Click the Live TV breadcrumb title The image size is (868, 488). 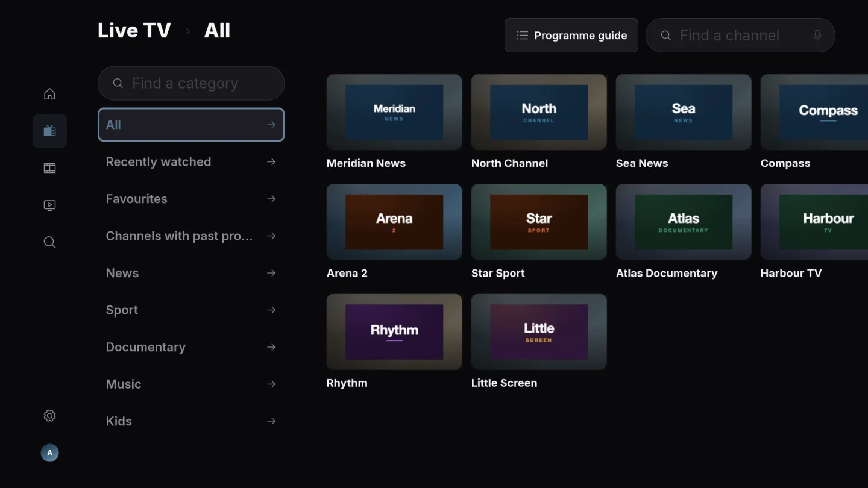point(134,30)
